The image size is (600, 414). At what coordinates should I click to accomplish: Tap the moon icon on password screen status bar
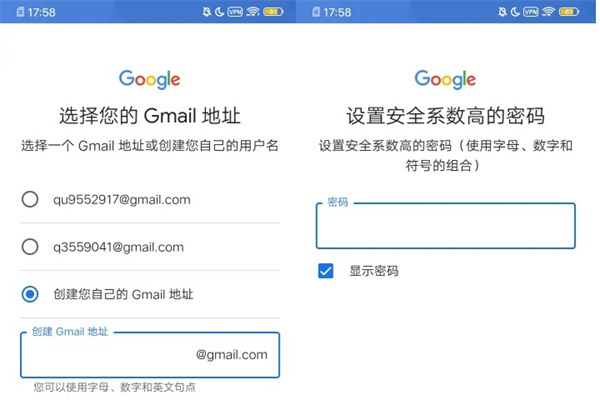click(515, 12)
